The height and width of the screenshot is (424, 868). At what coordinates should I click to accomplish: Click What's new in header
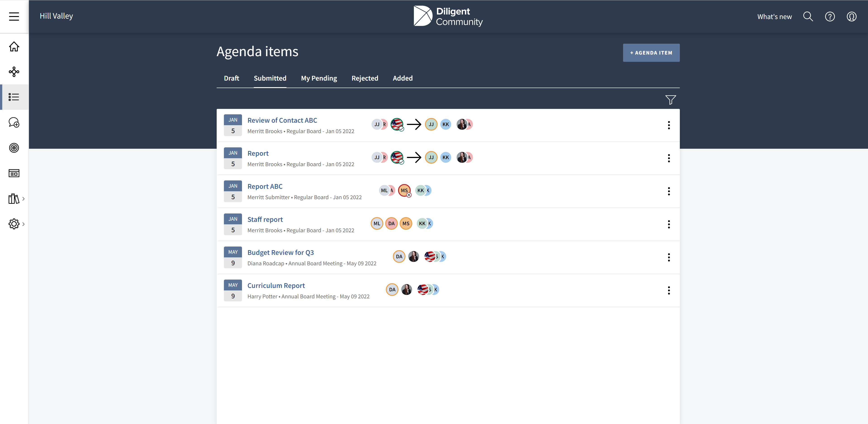[x=774, y=17]
